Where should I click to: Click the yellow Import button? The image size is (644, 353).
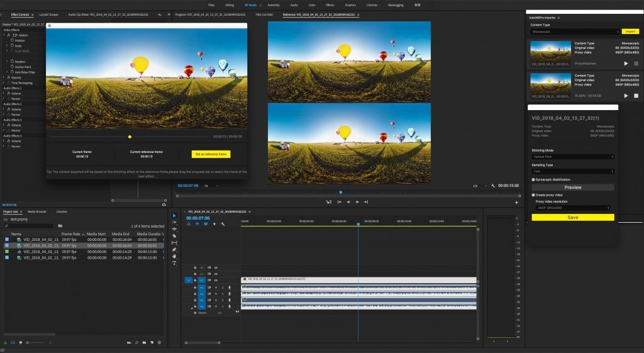630,31
